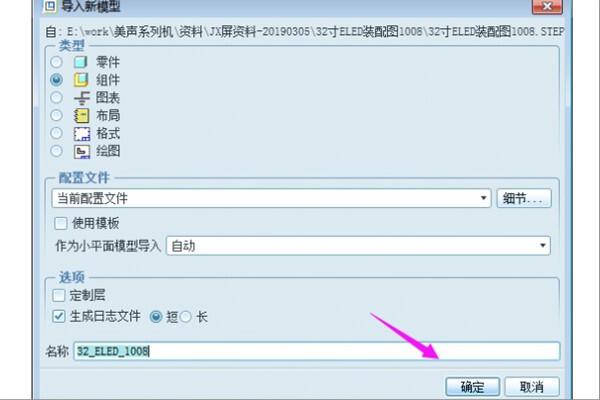Click the 布局 notebook icon
Image resolution: width=600 pixels, height=400 pixels.
(81, 116)
